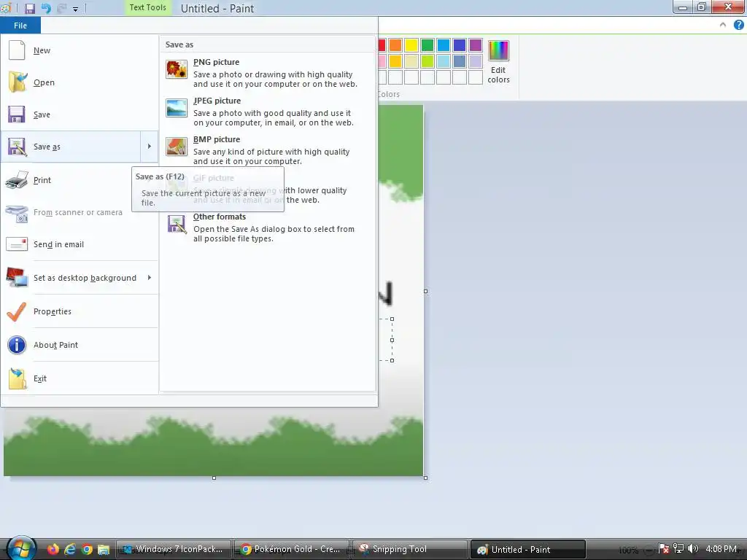The height and width of the screenshot is (560, 747).
Task: Click the Open folder icon
Action: pyautogui.click(x=18, y=82)
